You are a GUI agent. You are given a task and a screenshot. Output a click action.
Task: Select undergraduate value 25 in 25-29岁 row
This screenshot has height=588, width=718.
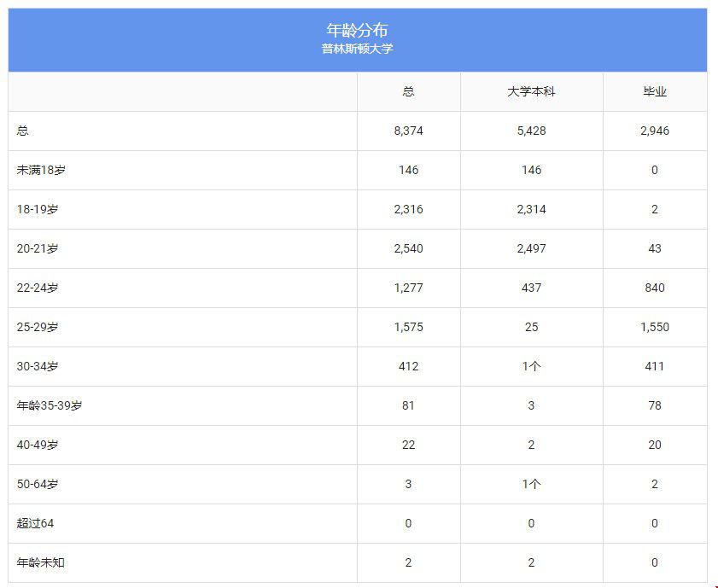click(531, 327)
